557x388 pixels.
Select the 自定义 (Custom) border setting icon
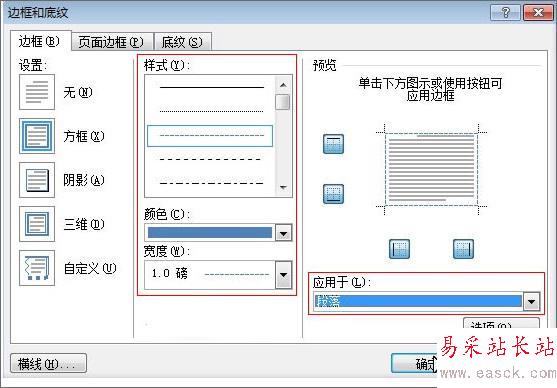coord(37,268)
